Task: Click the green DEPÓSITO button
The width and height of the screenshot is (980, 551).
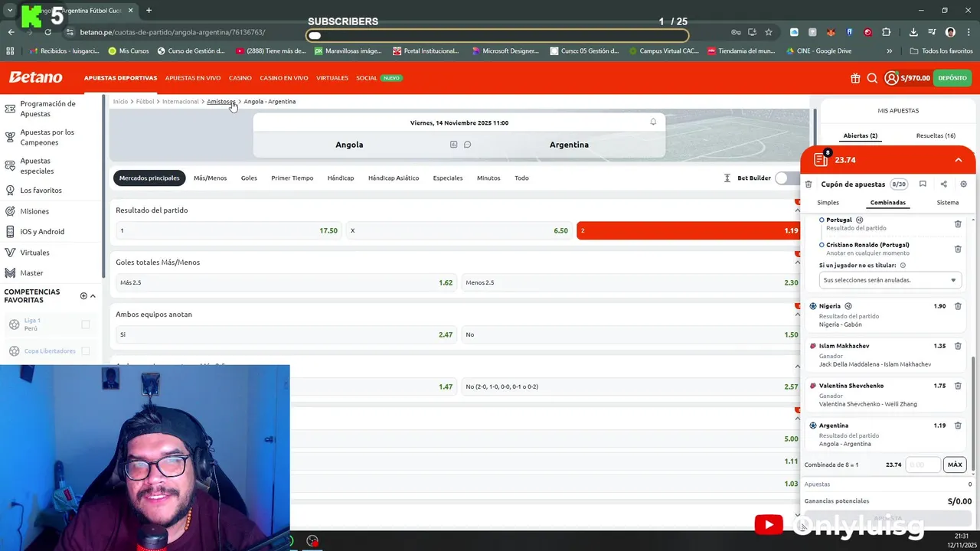Action: coord(952,78)
